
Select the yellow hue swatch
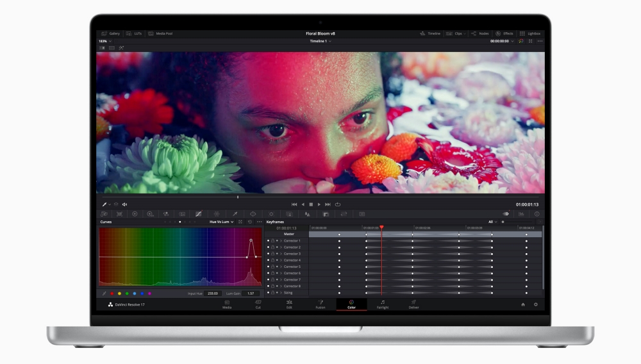(119, 294)
